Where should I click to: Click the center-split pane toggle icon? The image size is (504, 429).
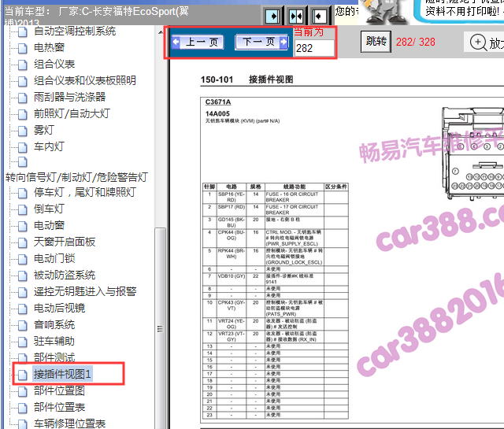[296, 16]
